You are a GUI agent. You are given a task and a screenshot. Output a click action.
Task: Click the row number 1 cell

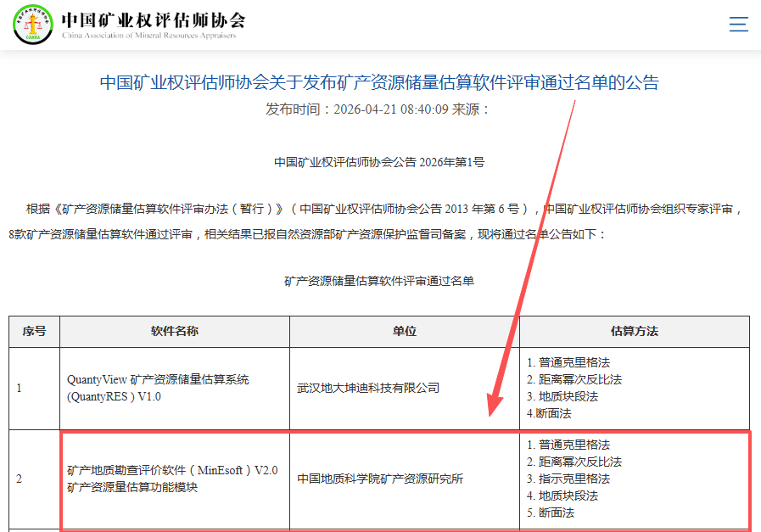coord(35,389)
